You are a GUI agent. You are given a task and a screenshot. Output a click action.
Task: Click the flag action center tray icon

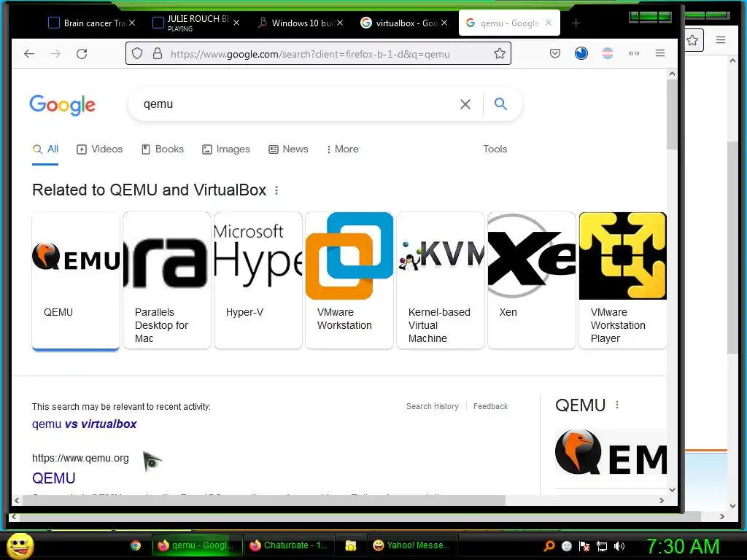(584, 546)
